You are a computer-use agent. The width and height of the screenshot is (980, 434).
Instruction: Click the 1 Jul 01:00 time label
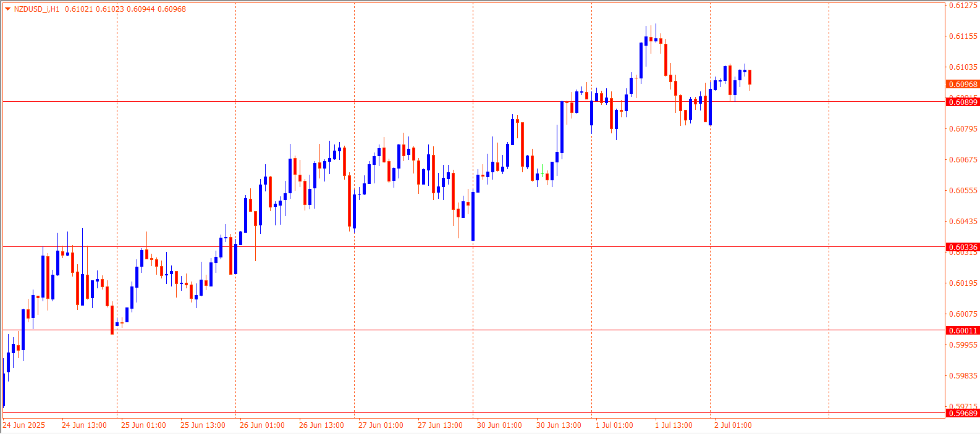point(614,425)
